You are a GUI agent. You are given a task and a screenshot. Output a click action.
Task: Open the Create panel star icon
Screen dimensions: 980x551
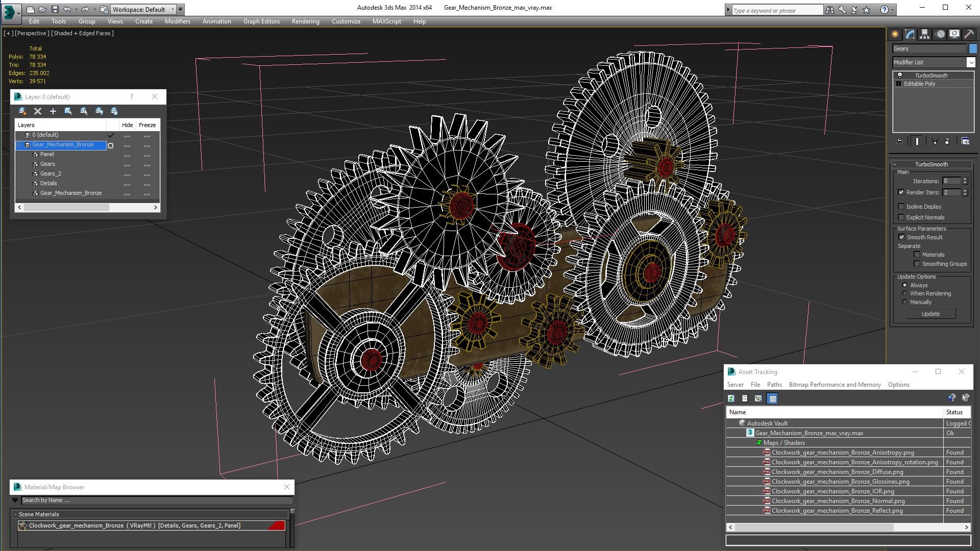pyautogui.click(x=894, y=34)
